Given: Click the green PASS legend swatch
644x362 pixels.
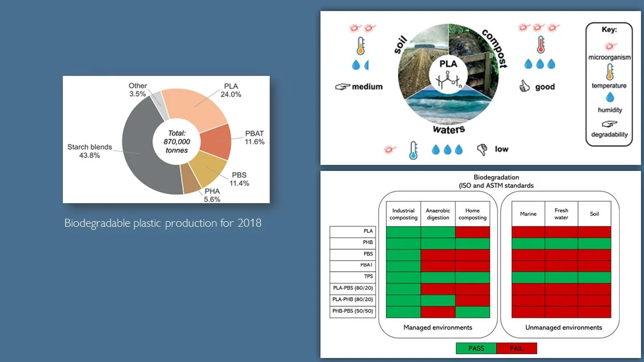Looking at the screenshot, I should point(475,348).
